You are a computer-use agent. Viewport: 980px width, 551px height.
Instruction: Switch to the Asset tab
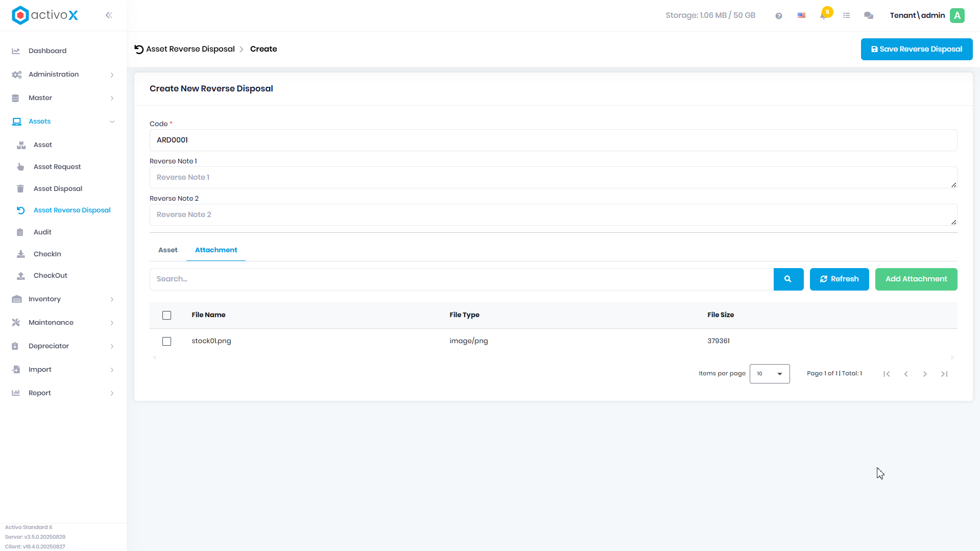(x=168, y=250)
